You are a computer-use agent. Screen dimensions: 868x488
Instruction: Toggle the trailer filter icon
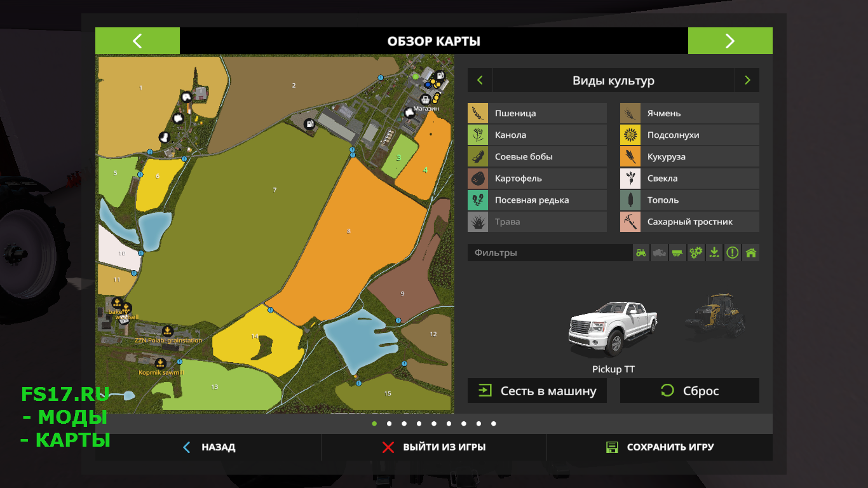tap(678, 253)
